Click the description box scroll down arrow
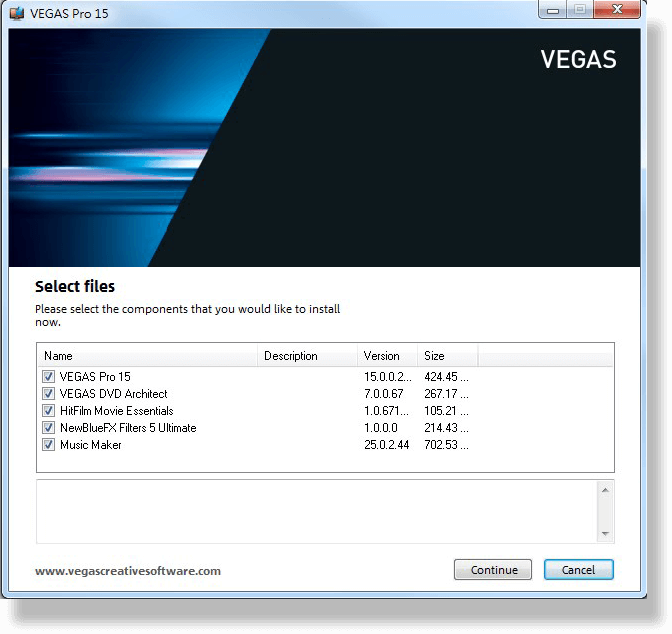Image resolution: width=672 pixels, height=634 pixels. (x=605, y=534)
